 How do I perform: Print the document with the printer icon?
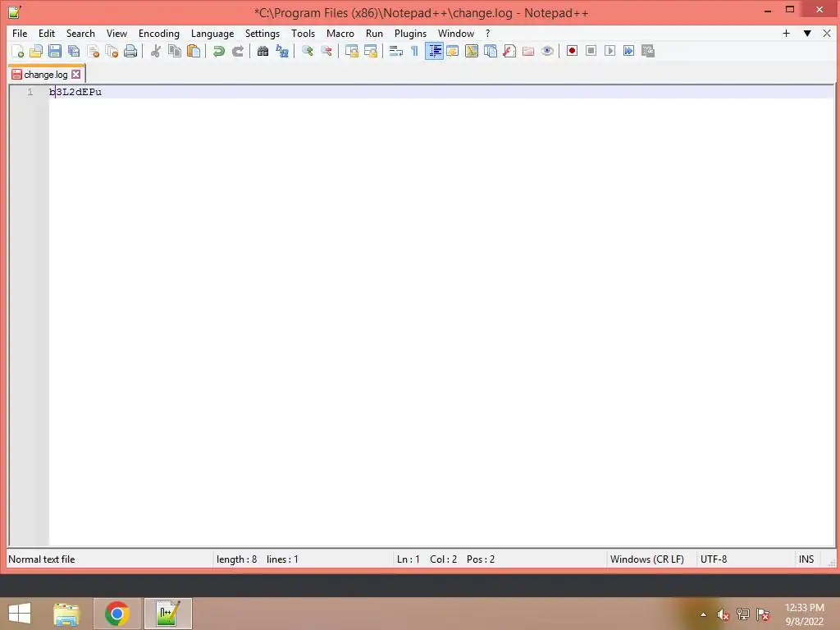pos(130,51)
